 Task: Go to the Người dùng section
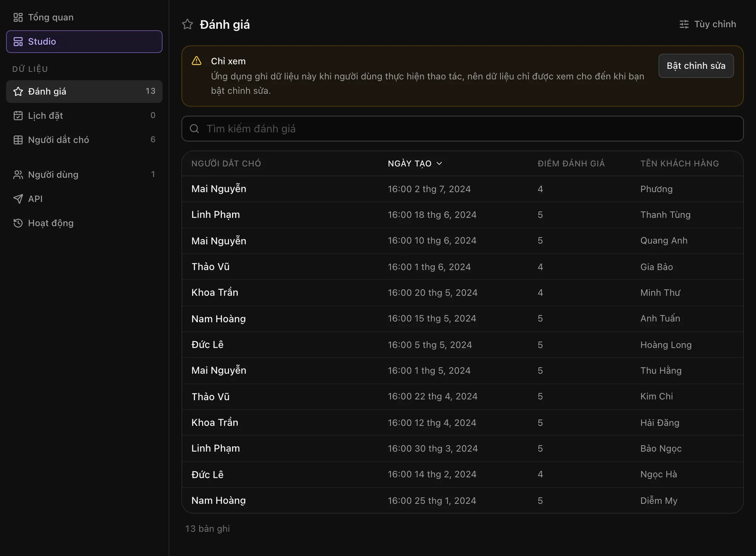[84, 175]
